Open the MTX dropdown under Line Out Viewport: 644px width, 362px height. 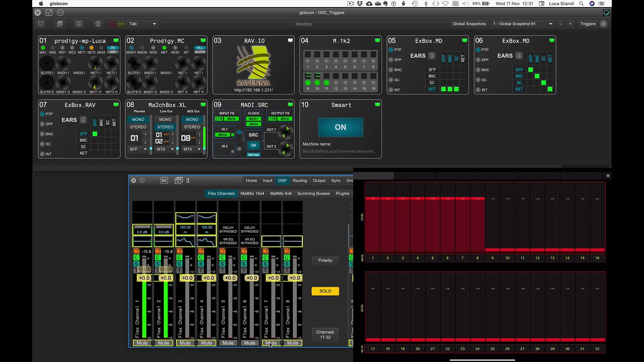165,149
